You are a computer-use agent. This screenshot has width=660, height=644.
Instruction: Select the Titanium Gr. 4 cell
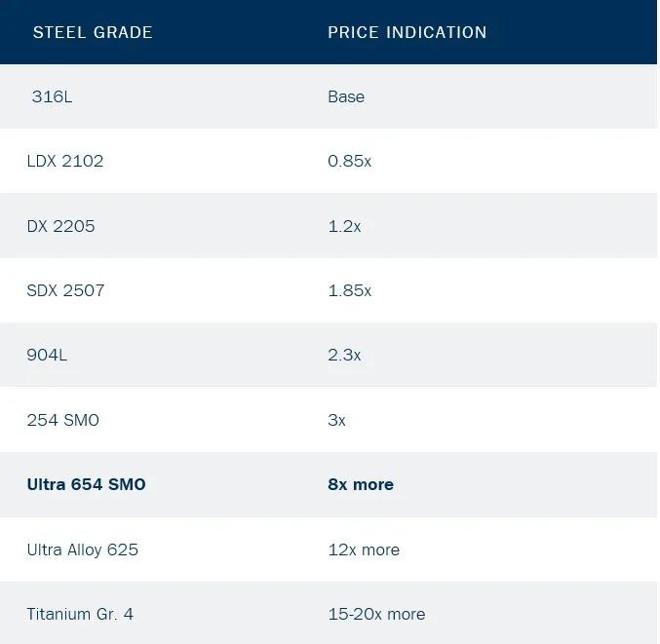pyautogui.click(x=80, y=614)
